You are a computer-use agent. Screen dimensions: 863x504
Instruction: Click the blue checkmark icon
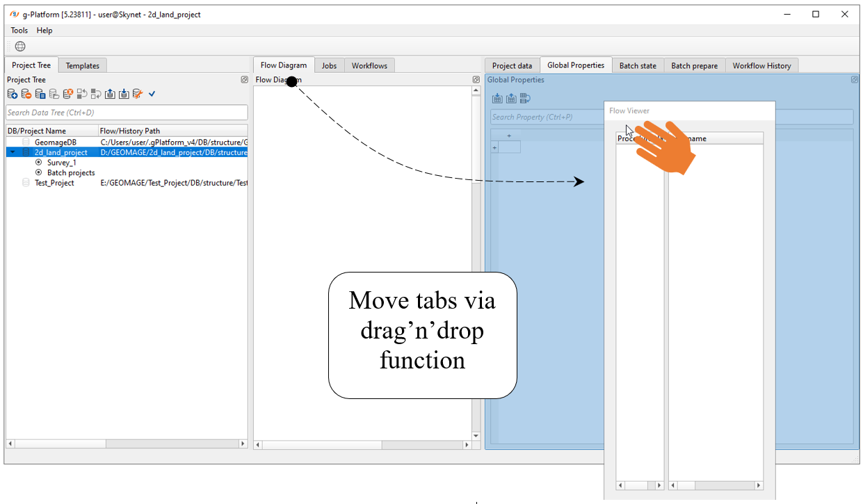coord(152,94)
